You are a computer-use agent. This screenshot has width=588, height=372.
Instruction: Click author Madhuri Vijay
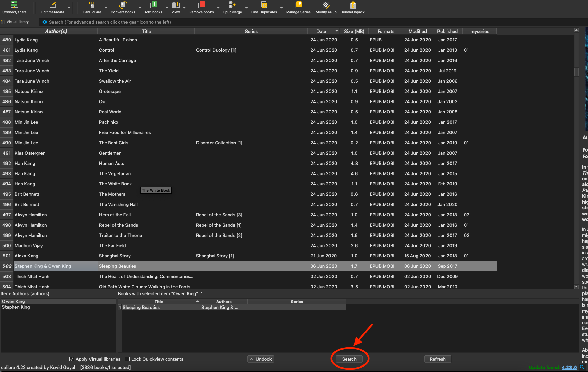click(x=29, y=245)
